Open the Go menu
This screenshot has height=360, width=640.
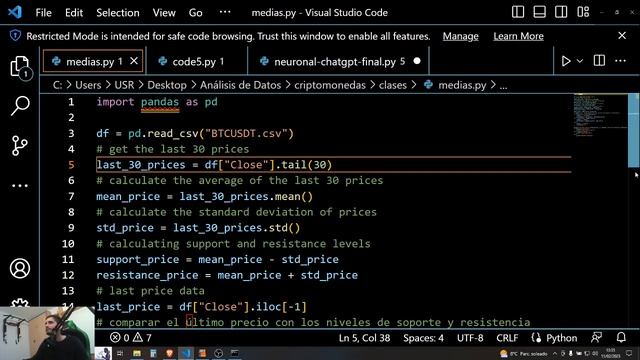click(x=196, y=13)
